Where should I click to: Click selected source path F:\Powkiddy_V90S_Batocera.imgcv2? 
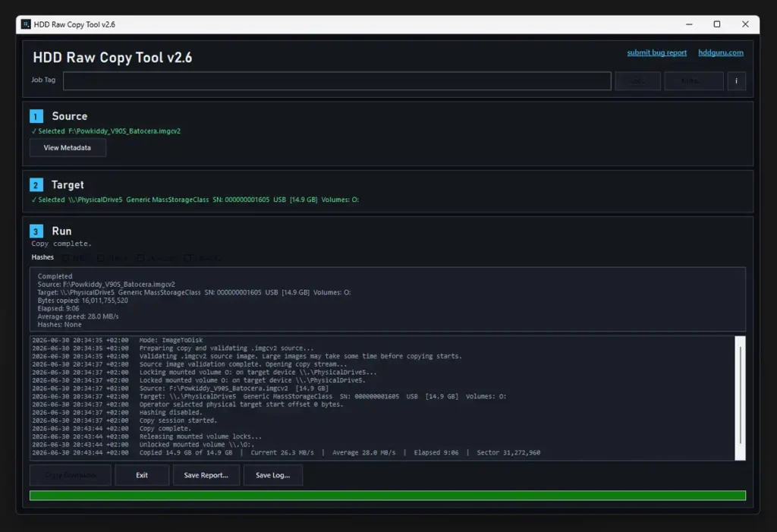(124, 131)
